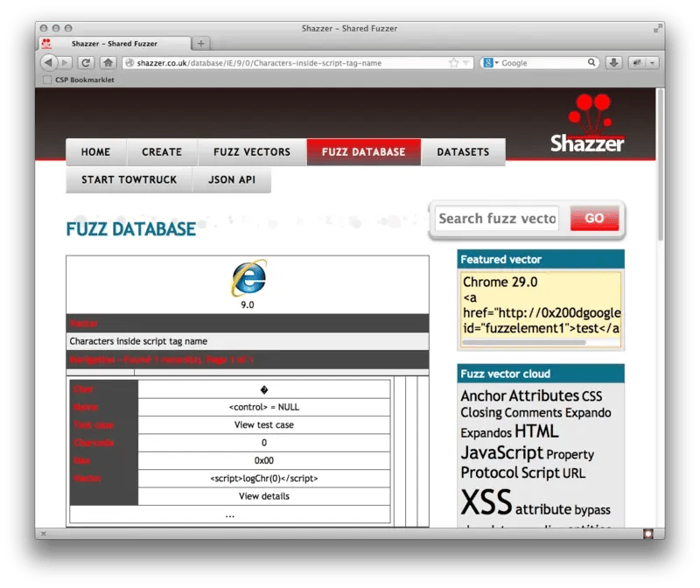Switch to the DATASETS navigation tab
This screenshot has height=588, width=700.
463,152
